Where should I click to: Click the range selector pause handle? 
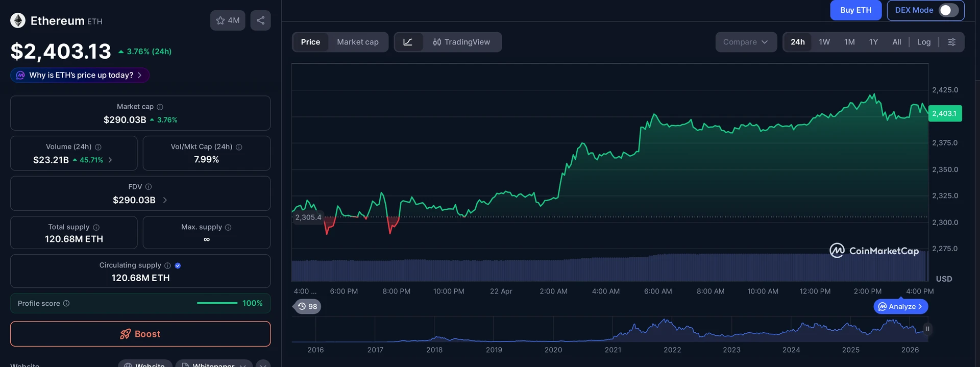point(927,329)
